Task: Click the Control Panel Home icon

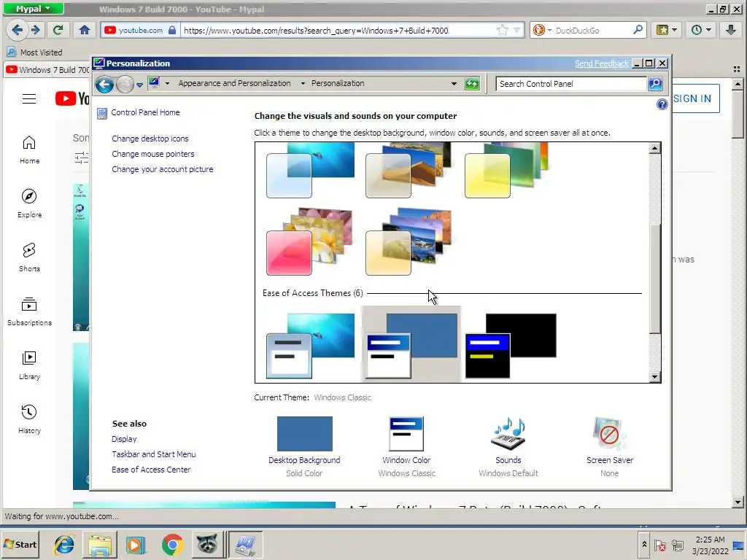Action: pos(102,113)
